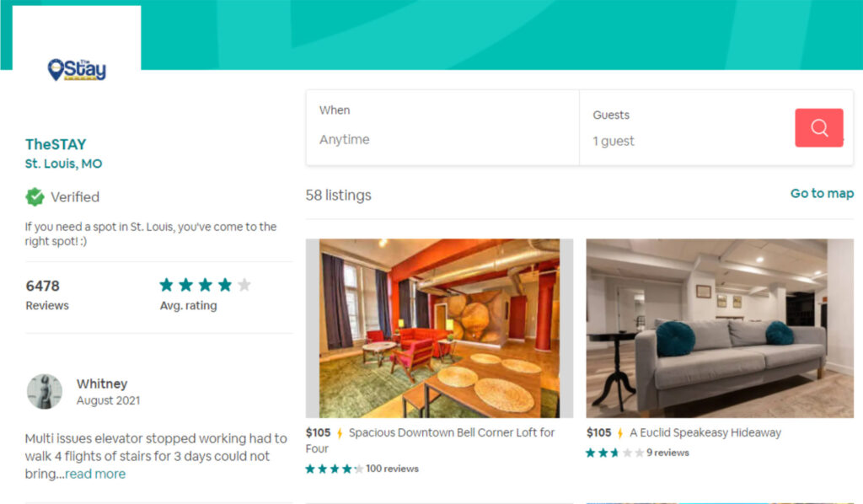
Task: Open TheSTAY logo image
Action: tap(77, 69)
